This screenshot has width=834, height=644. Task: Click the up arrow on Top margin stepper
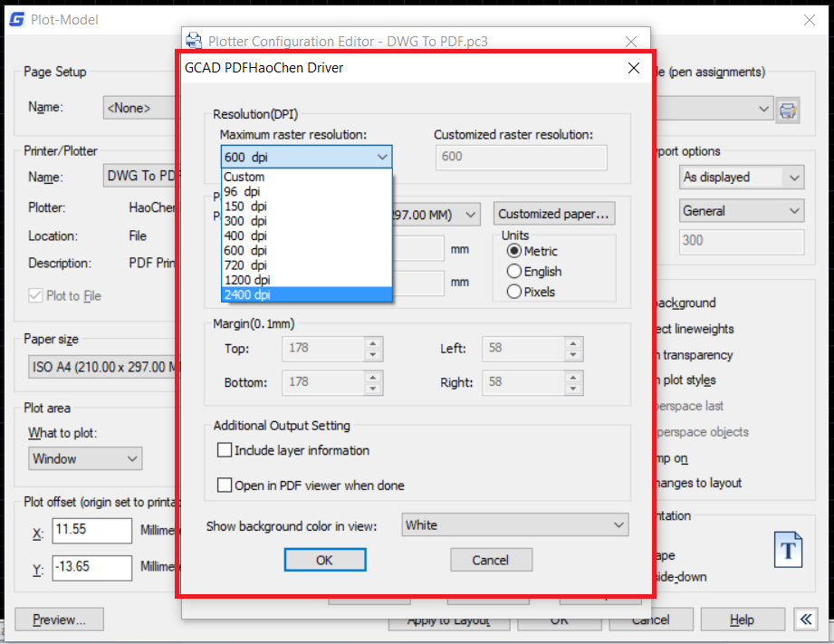tap(372, 344)
